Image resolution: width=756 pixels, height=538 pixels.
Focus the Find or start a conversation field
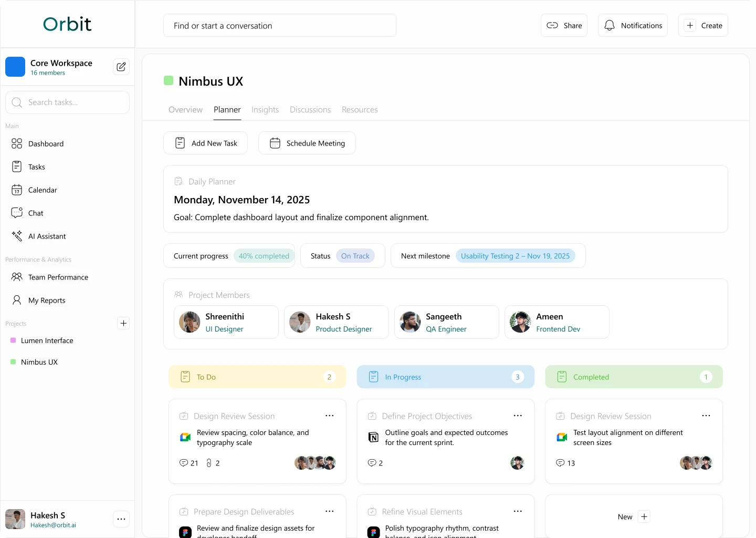[x=280, y=25]
